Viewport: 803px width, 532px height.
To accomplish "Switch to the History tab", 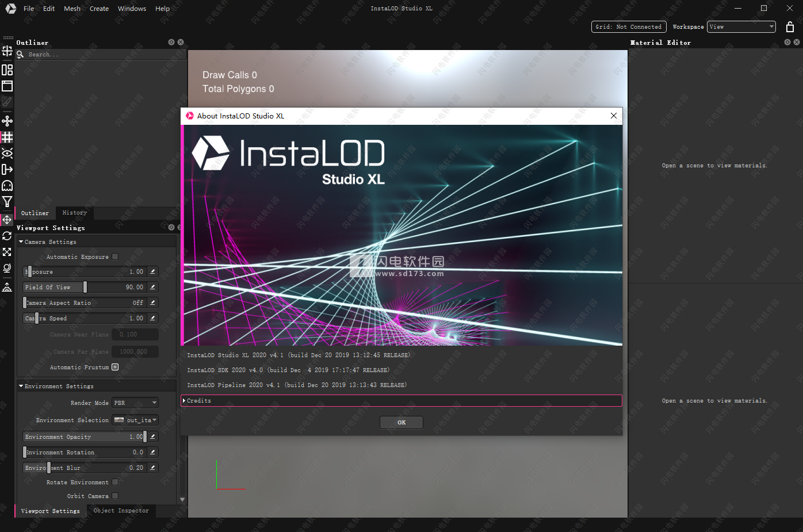I will [x=75, y=213].
